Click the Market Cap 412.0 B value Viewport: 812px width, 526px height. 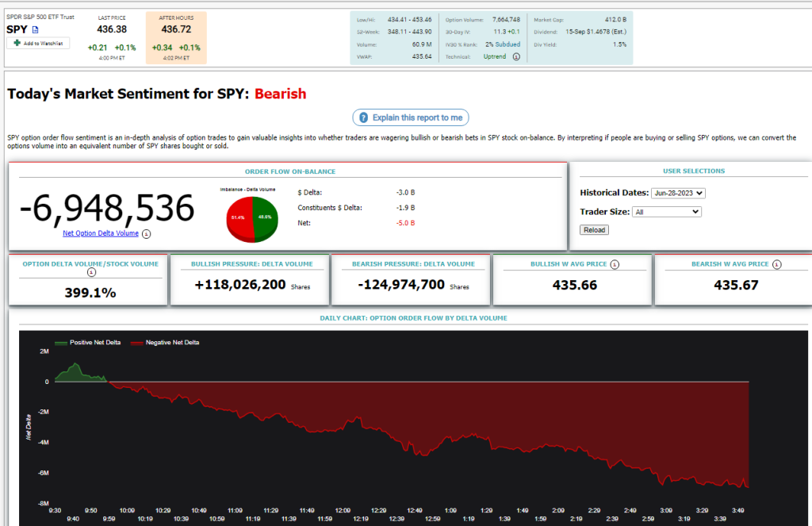pyautogui.click(x=615, y=20)
